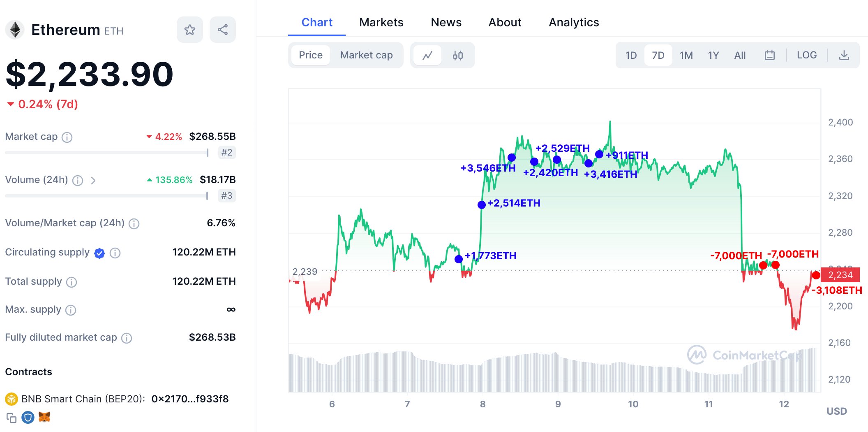Click the $268.53B fully diluted value
This screenshot has width=868, height=432.
tap(212, 337)
